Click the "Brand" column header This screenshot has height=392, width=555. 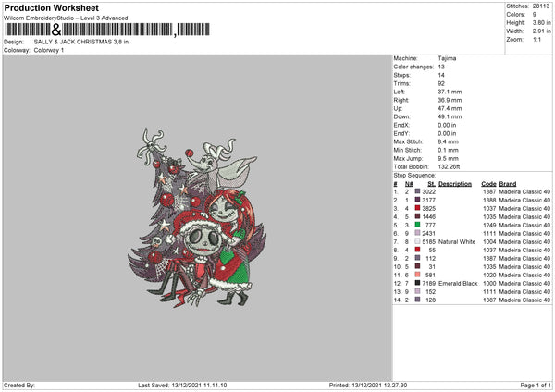[x=508, y=184]
